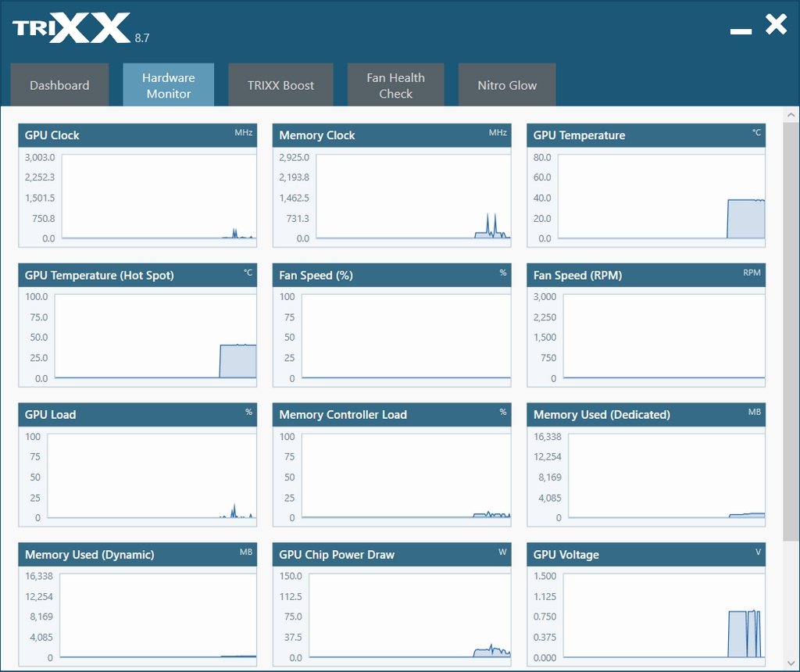Click the Memory Clock graph

click(x=413, y=196)
